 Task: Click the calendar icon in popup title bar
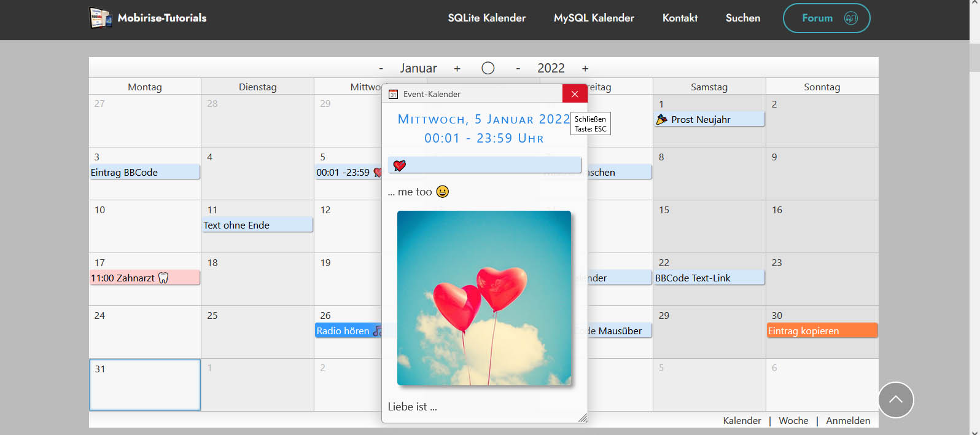click(x=394, y=94)
